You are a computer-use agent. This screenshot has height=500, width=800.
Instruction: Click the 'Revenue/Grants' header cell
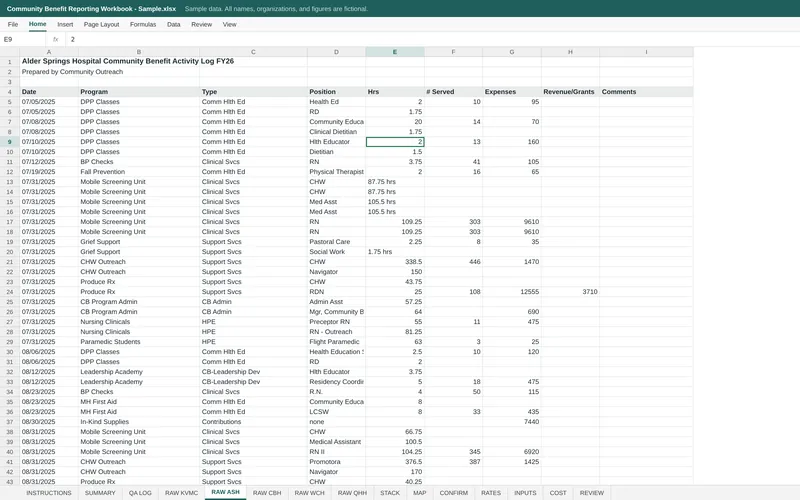coord(570,92)
